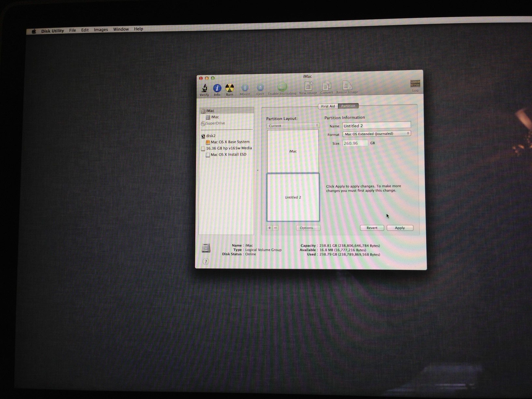Select Mac OS X Install ESD volume
Screen dimensions: 532x399
[227, 155]
